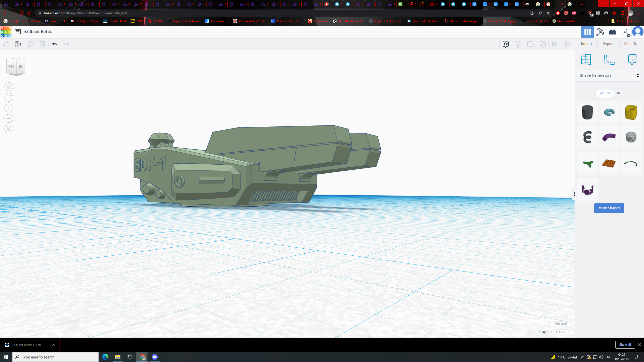This screenshot has height=362, width=644.
Task: Click the Send To button
Action: 630,44
